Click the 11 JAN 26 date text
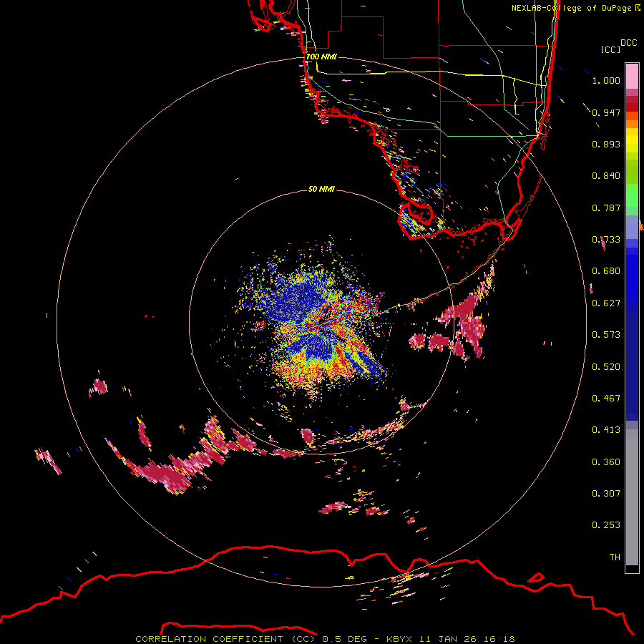Screen dimensions: 644x644 (448, 639)
